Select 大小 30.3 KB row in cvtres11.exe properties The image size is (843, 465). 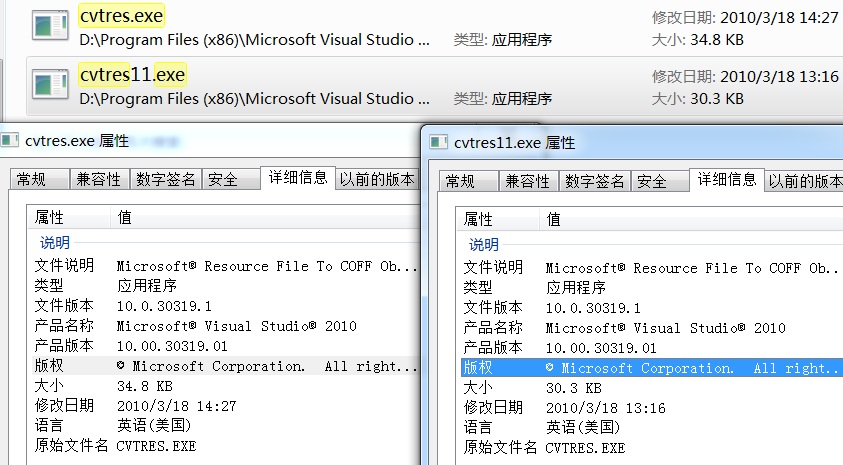pos(652,388)
